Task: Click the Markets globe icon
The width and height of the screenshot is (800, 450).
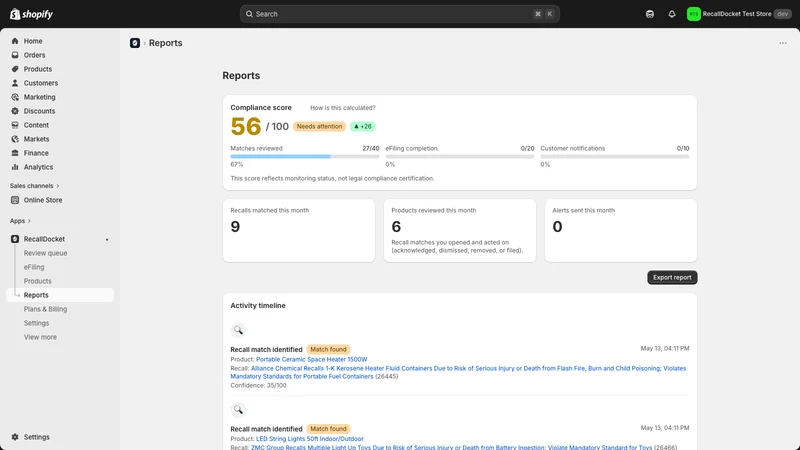Action: click(x=15, y=139)
